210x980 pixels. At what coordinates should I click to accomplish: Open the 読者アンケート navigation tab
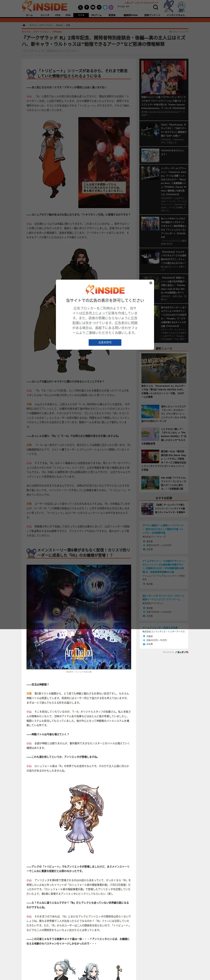[152, 15]
